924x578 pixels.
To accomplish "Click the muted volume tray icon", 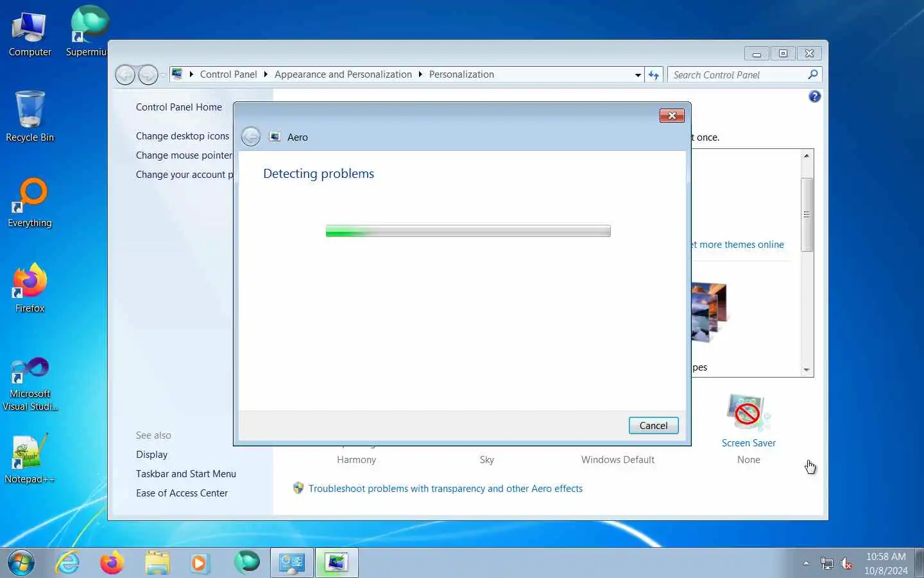I will tap(846, 564).
